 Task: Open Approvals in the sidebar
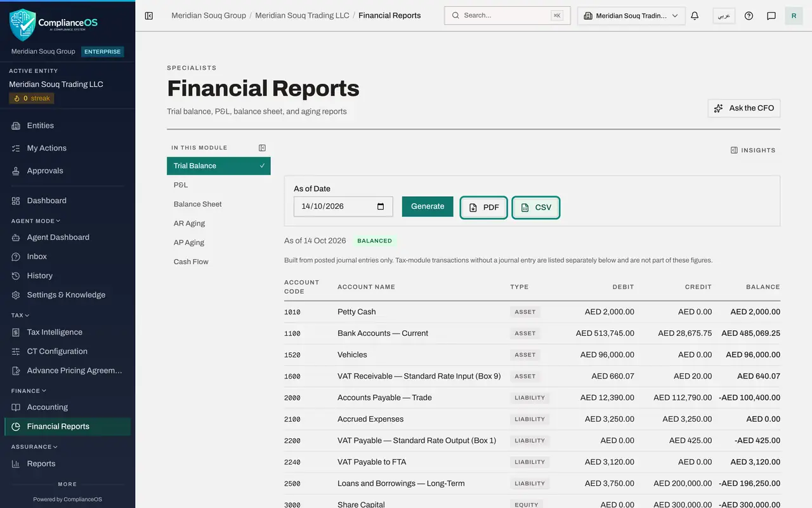tap(67, 171)
